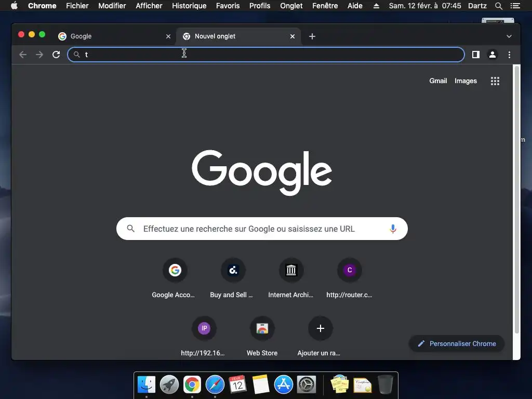Open Notes from the dock
This screenshot has width=532, height=399.
pos(261,385)
